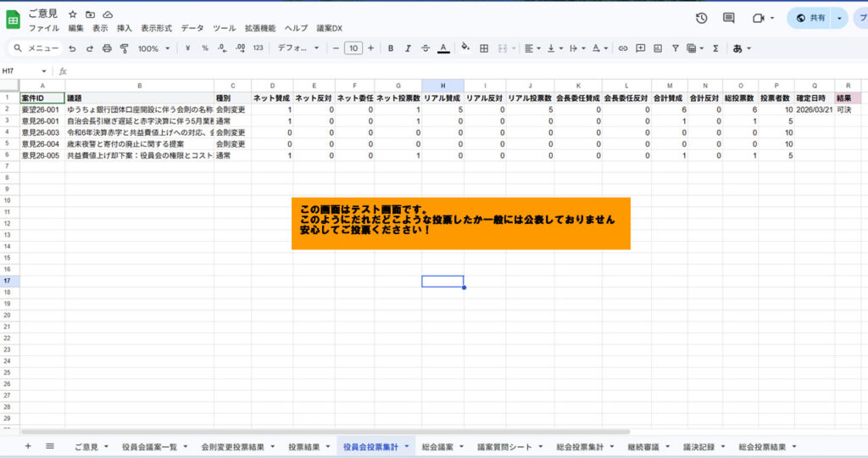Toggle bold formatting
Screen dimensions: 868x458
point(391,48)
